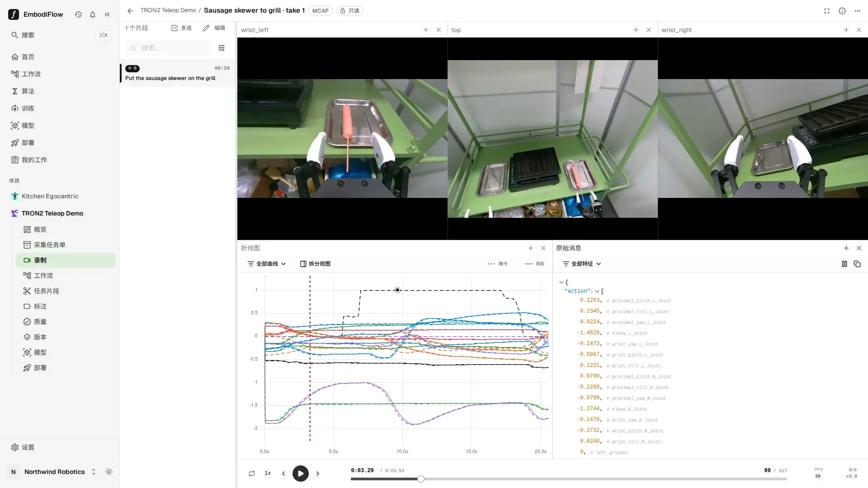Collapse the sidebar with the double-chevron icon

[107, 14]
